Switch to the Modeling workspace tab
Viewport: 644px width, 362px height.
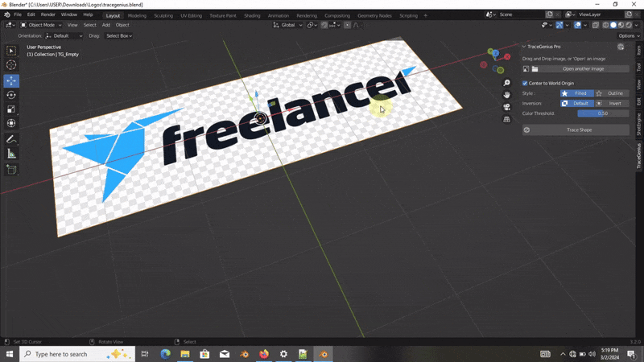coord(137,15)
